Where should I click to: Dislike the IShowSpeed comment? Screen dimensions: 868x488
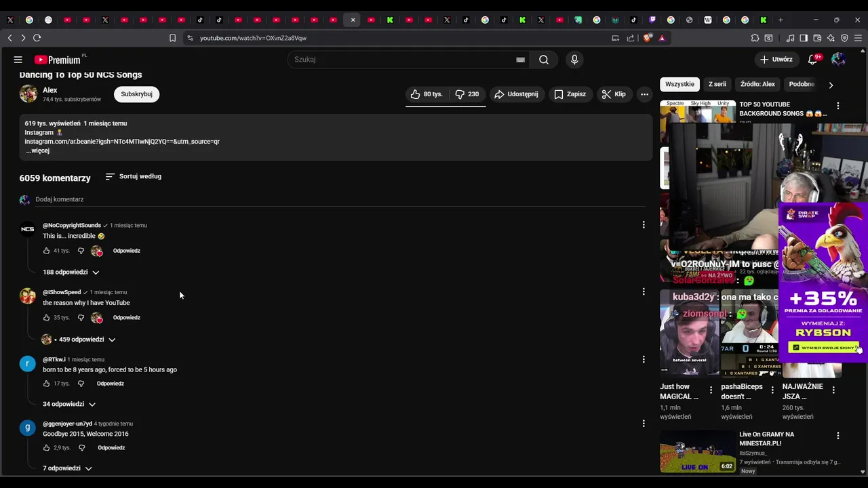click(x=81, y=318)
